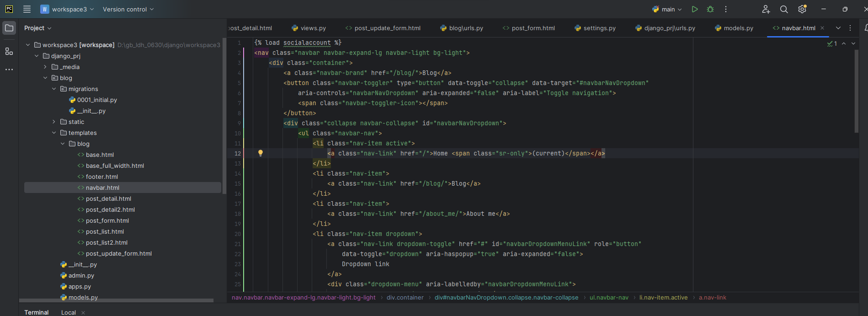The image size is (868, 316).
Task: Open the workspace3 project dropdown
Action: tap(67, 9)
